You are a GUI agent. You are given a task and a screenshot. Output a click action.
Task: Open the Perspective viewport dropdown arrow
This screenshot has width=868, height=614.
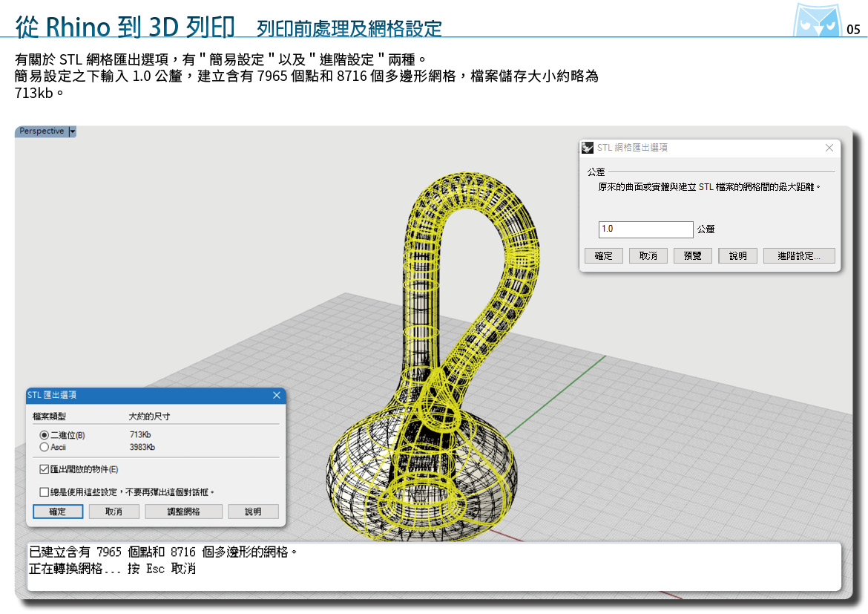coord(72,131)
